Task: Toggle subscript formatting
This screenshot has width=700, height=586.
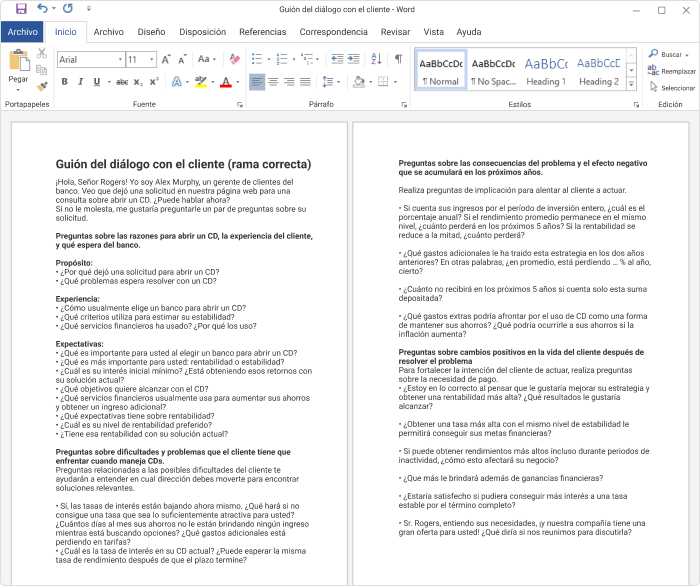Action: click(x=138, y=82)
